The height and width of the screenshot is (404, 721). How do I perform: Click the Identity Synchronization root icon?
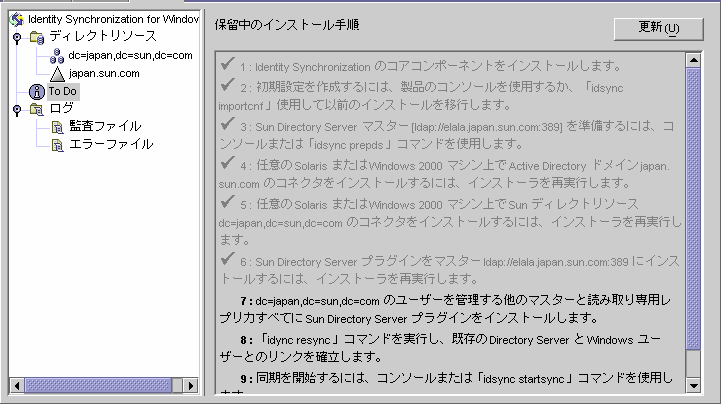17,19
